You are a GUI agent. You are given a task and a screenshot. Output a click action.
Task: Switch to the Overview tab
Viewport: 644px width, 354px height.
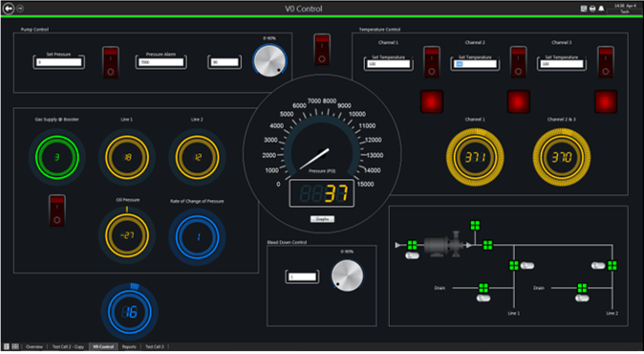point(34,346)
